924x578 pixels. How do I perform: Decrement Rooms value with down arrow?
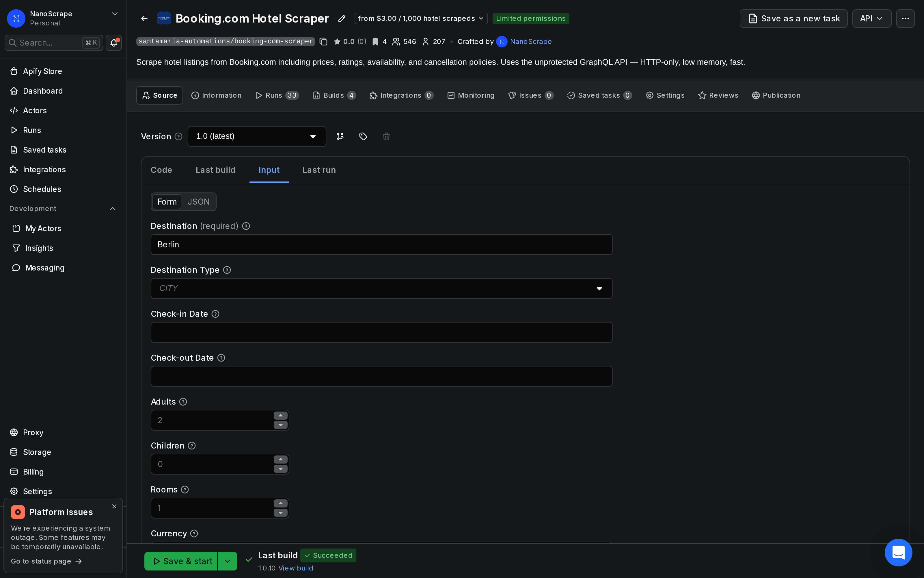coord(281,513)
